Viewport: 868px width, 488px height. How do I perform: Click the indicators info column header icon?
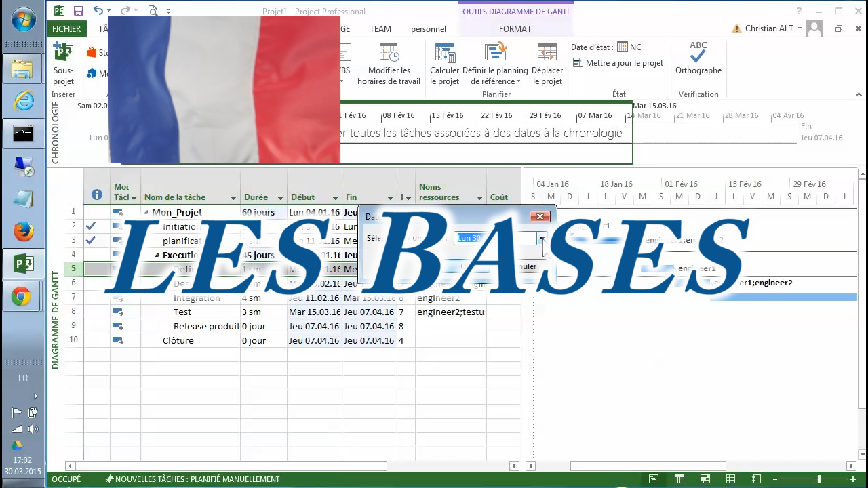click(97, 195)
